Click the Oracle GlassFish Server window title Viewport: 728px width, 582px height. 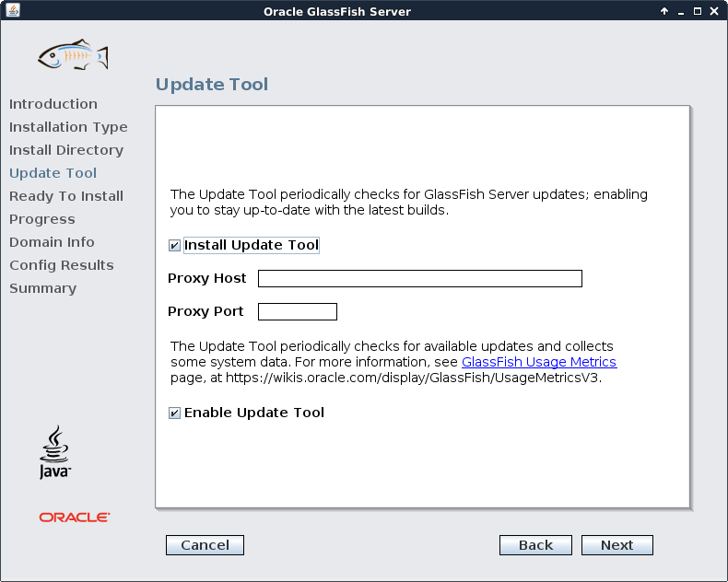pyautogui.click(x=337, y=12)
